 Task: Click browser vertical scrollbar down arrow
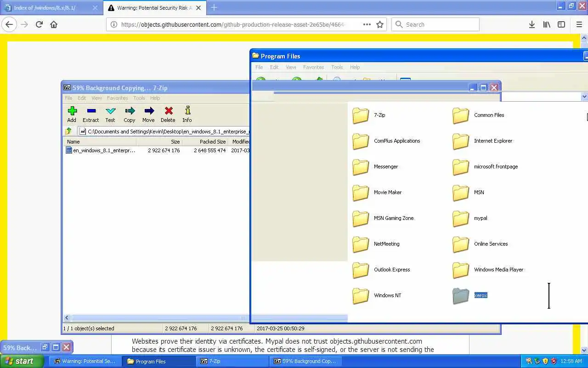tap(584, 350)
